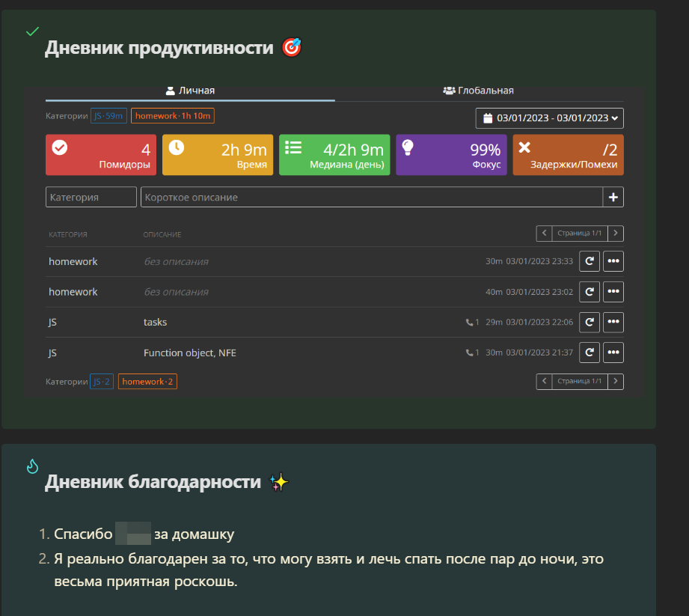Click the green checkmark beside Дневник продуктивности
This screenshot has width=689, height=616.
pyautogui.click(x=32, y=31)
